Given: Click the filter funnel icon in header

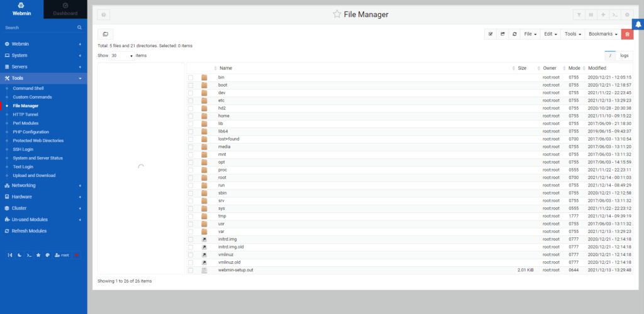Looking at the screenshot, I should coord(579,14).
